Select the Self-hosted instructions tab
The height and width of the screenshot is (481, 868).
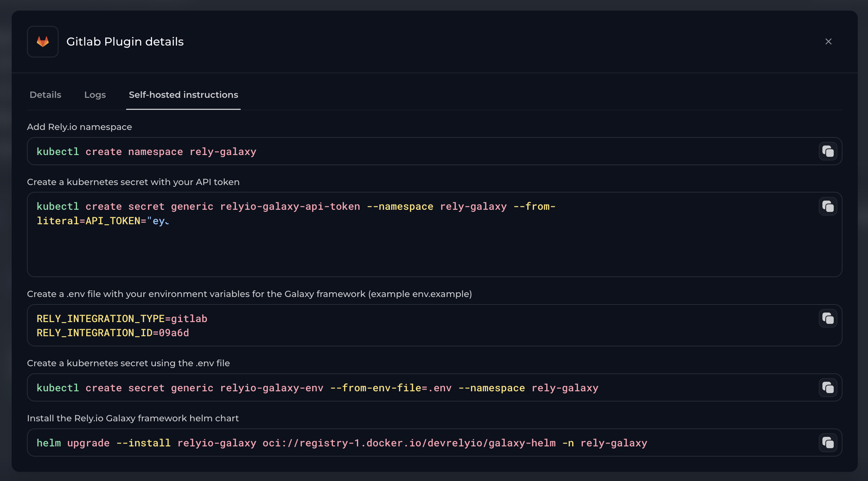tap(183, 95)
